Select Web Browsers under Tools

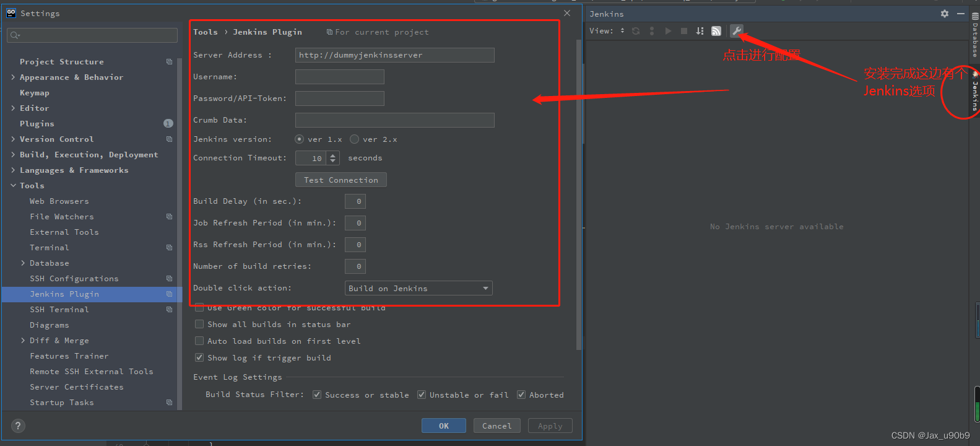[x=59, y=201]
